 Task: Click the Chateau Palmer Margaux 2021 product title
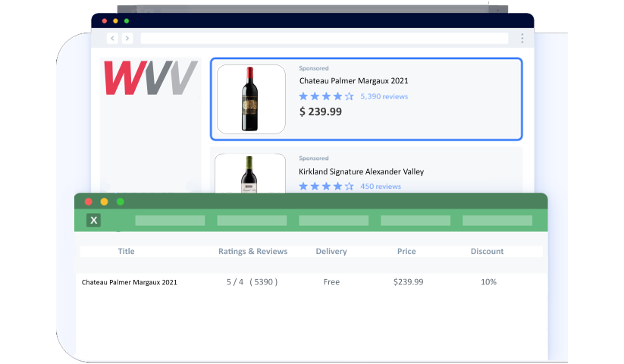coord(354,80)
